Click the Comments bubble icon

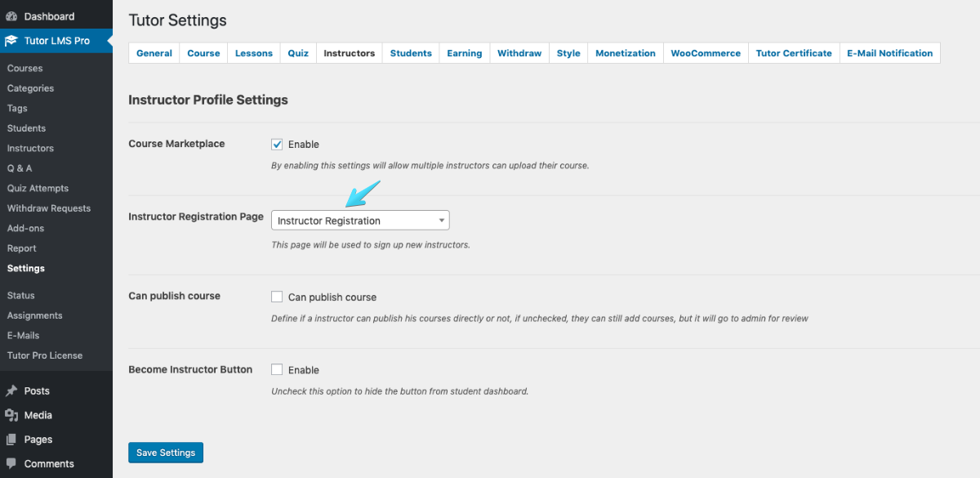pos(11,464)
